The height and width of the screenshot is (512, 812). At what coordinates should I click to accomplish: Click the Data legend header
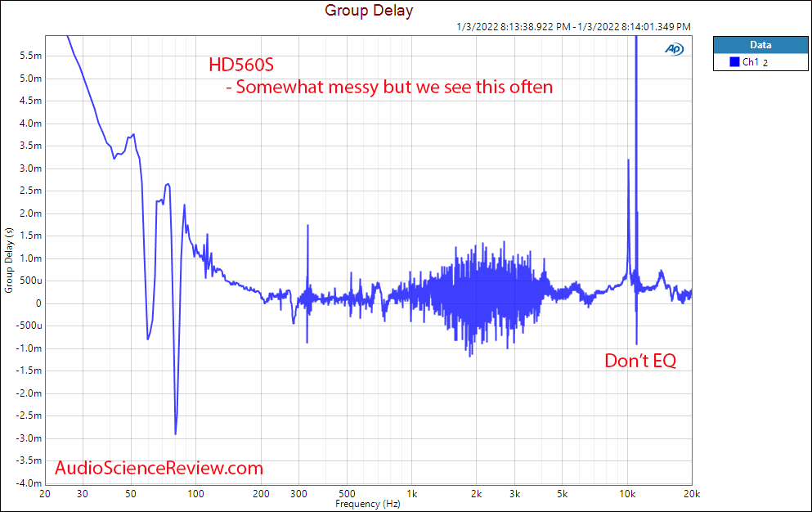(760, 45)
